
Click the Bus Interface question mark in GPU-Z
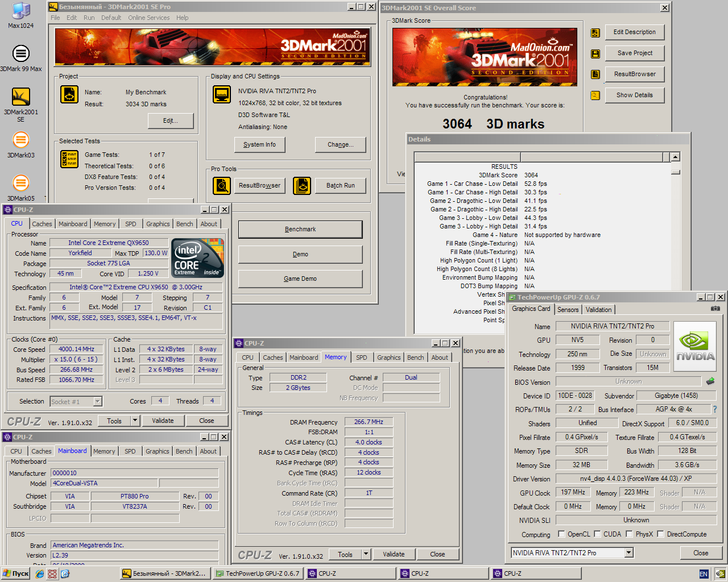coord(715,409)
